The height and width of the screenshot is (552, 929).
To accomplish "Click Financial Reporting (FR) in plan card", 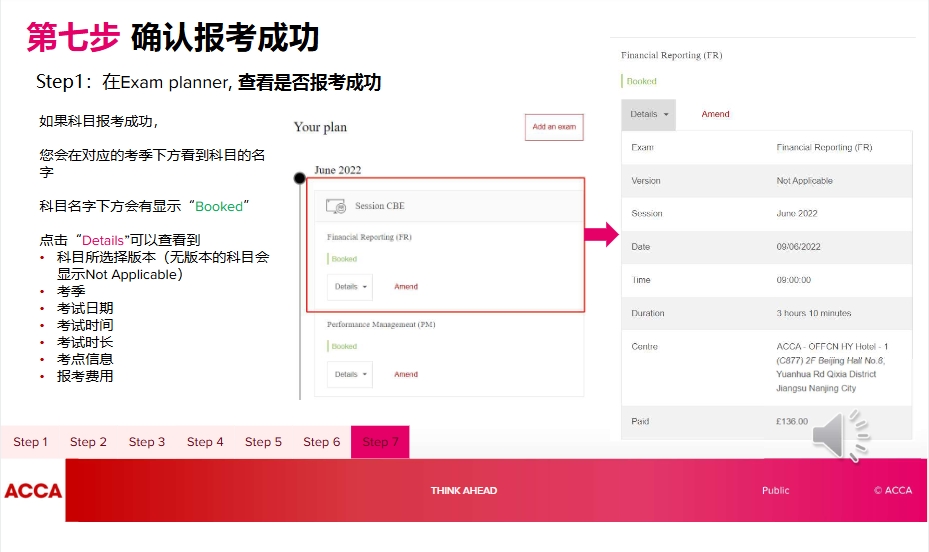I will [x=369, y=237].
